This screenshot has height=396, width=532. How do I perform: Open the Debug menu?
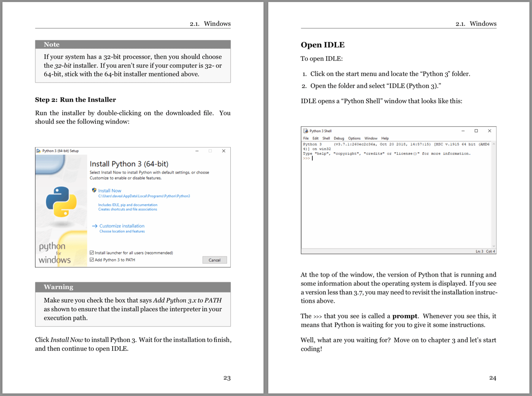tap(339, 138)
